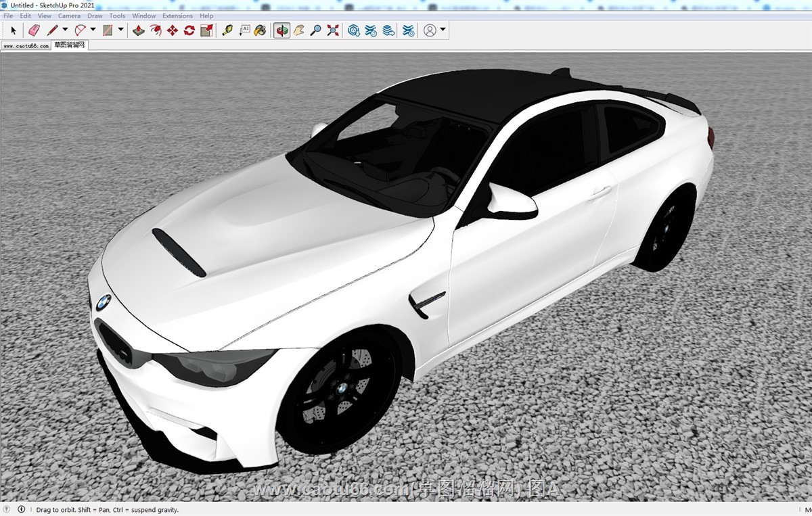Switch to www.caotu66.com scene tab
812x516 pixels.
26,46
